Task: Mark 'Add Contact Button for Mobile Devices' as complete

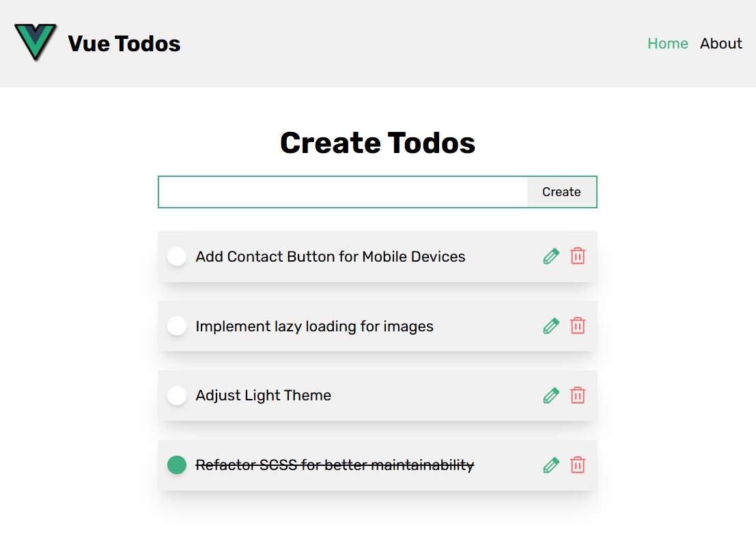Action: 177,256
